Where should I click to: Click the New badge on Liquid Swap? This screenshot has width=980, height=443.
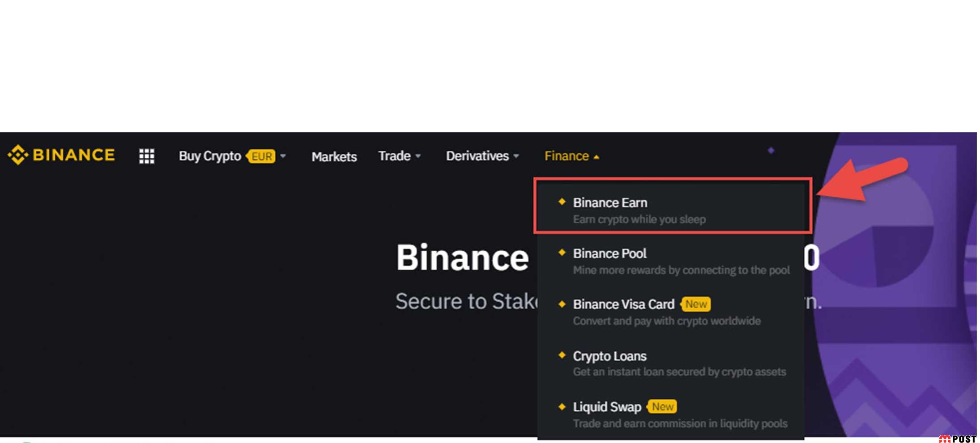pos(662,406)
